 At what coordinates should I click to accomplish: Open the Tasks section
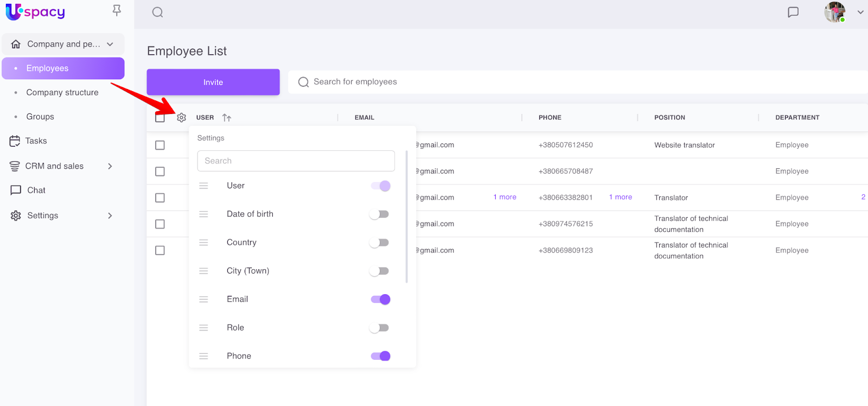coord(36,141)
